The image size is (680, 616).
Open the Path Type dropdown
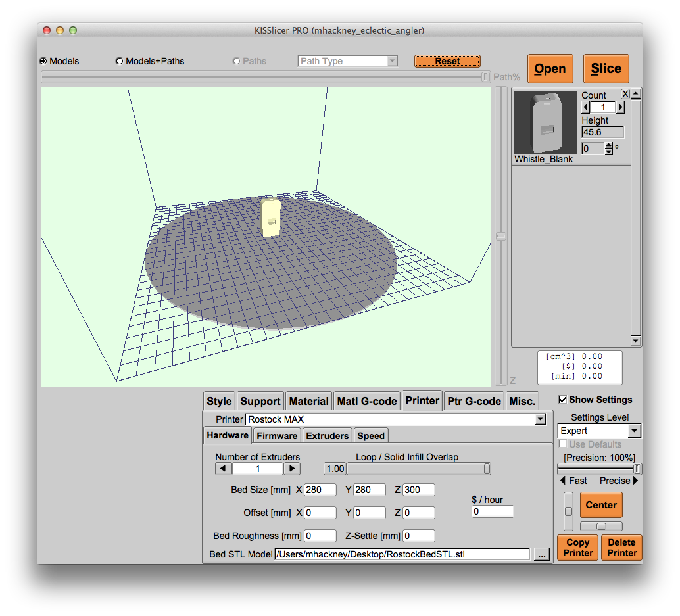pos(392,61)
